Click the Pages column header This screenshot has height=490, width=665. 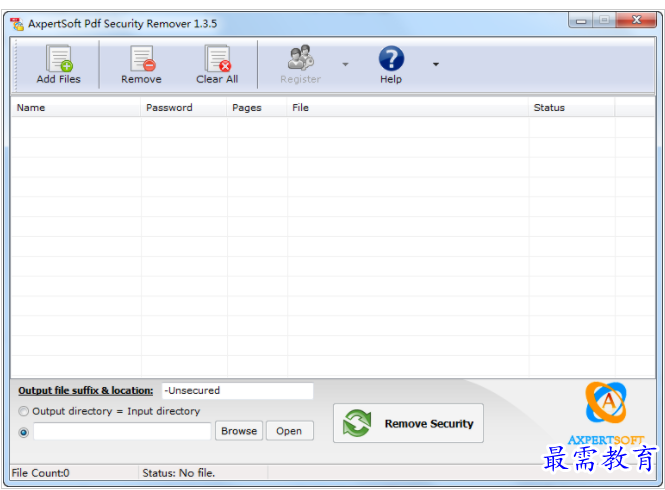click(257, 108)
